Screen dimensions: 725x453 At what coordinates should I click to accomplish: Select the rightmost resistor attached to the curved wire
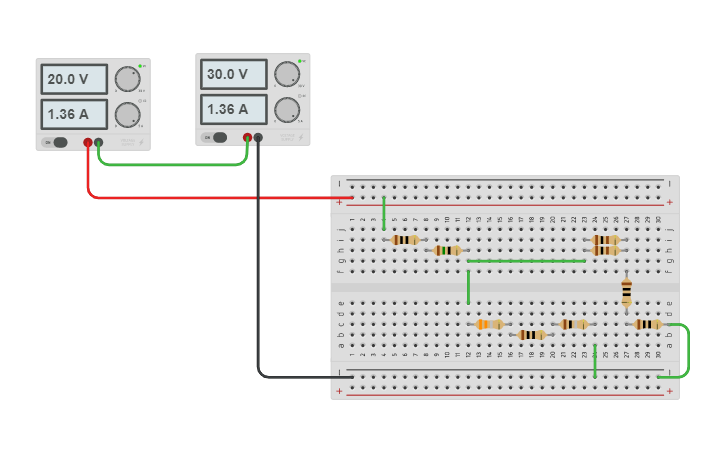(647, 324)
